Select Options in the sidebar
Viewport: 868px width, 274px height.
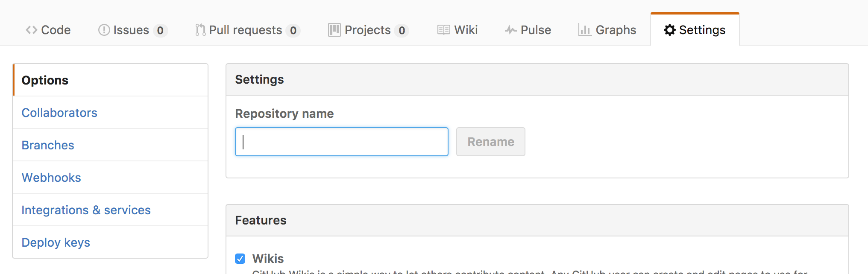pyautogui.click(x=110, y=80)
